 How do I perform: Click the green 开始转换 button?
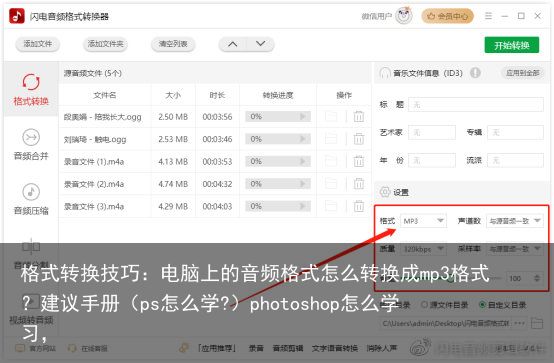coord(512,45)
